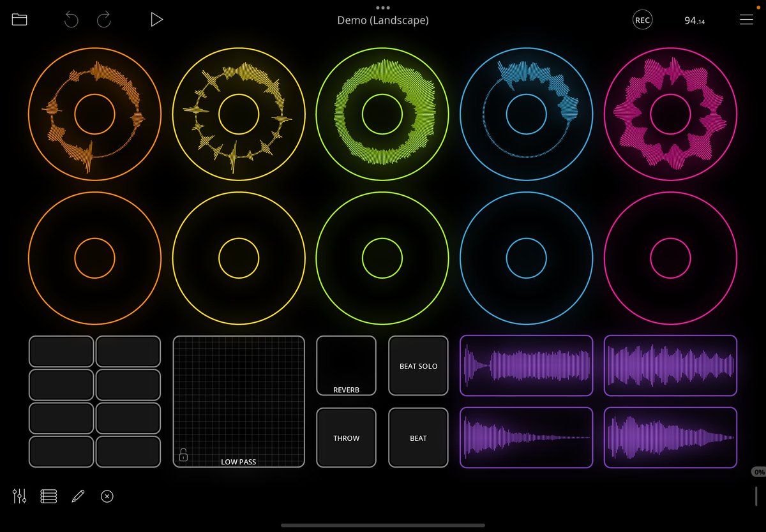Open the list view icon

pyautogui.click(x=49, y=496)
